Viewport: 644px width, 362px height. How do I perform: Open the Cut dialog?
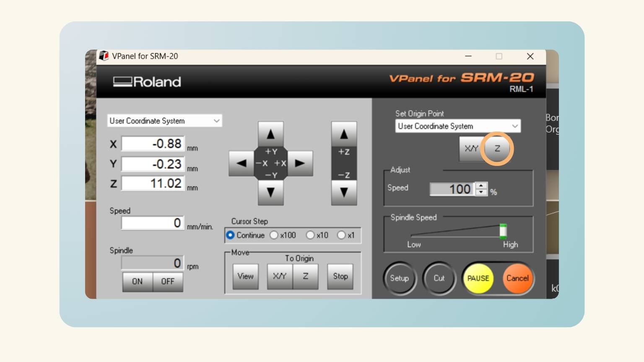coord(439,278)
